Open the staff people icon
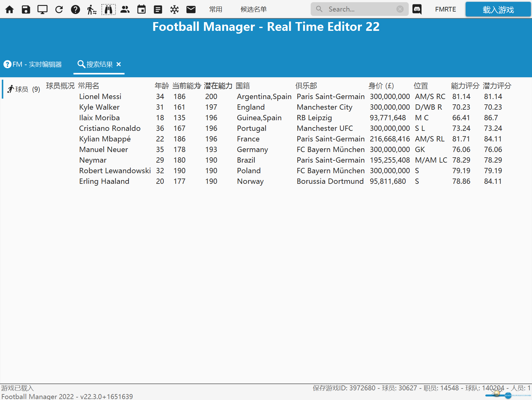 pyautogui.click(x=125, y=9)
